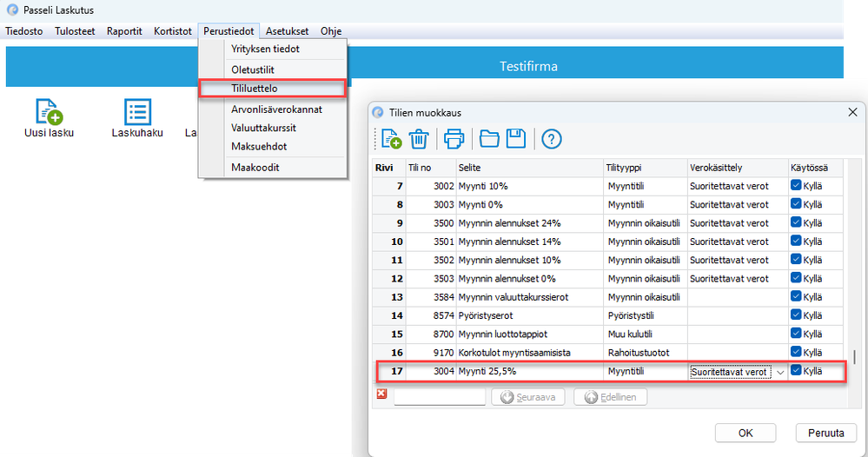Click the Testifirma company banner
The width and height of the screenshot is (868, 457).
[528, 66]
